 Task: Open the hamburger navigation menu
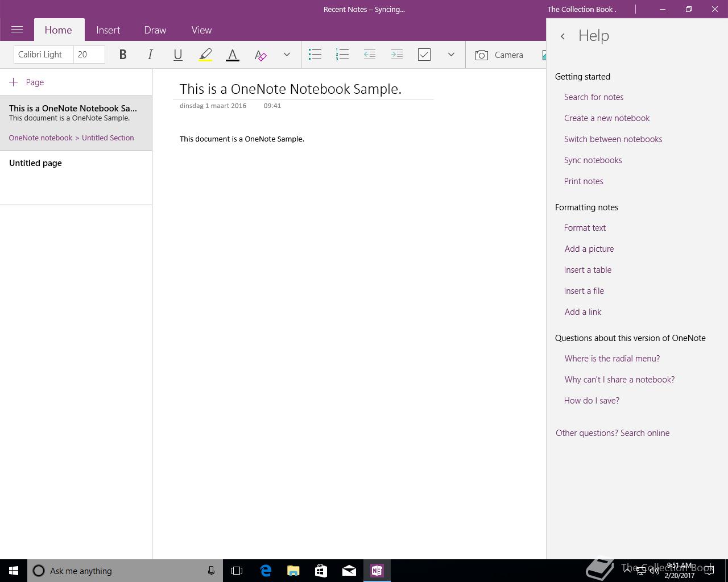click(17, 30)
